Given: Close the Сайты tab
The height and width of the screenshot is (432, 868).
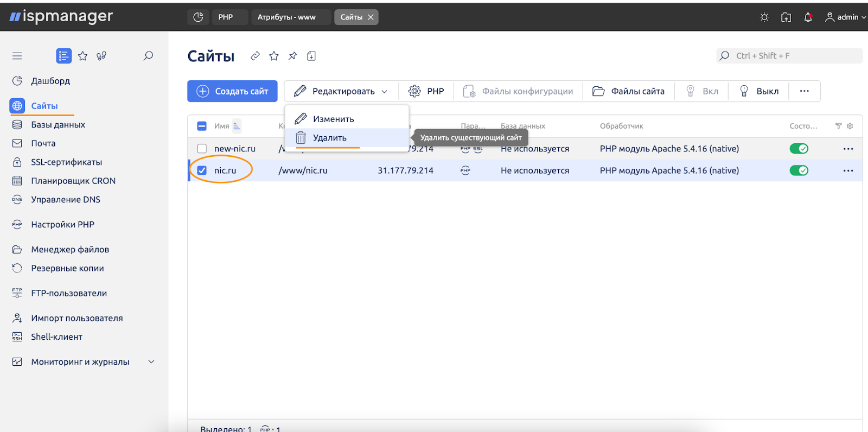Looking at the screenshot, I should pos(371,17).
